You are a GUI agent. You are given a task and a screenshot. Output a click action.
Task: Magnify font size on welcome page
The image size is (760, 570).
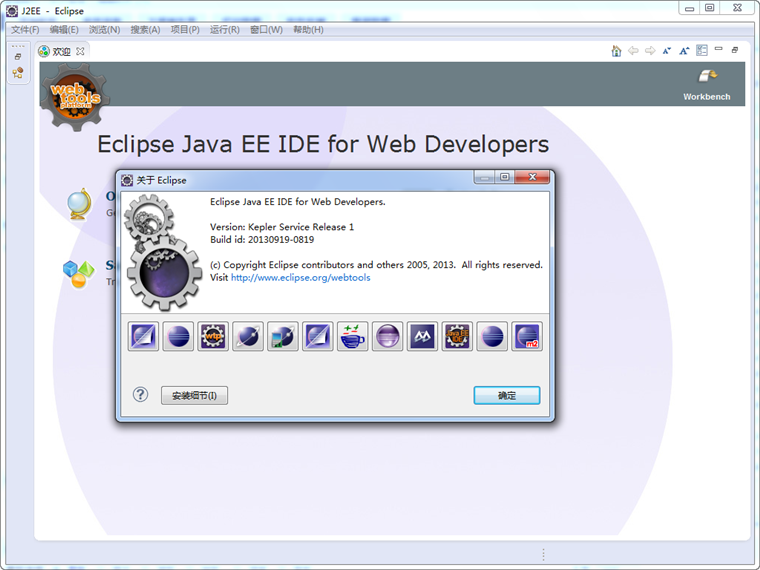point(684,51)
